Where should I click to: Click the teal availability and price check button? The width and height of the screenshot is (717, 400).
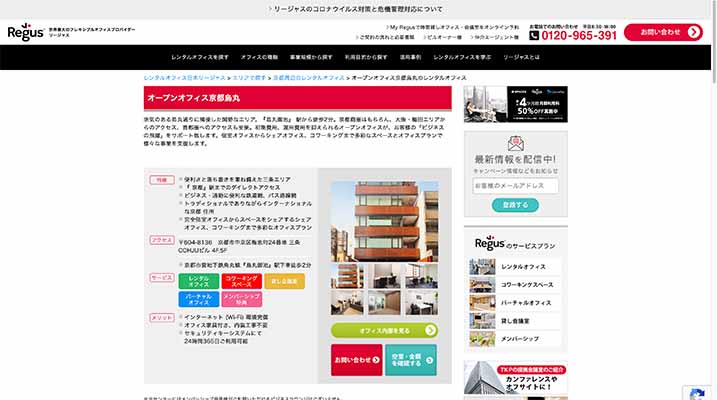pyautogui.click(x=411, y=360)
